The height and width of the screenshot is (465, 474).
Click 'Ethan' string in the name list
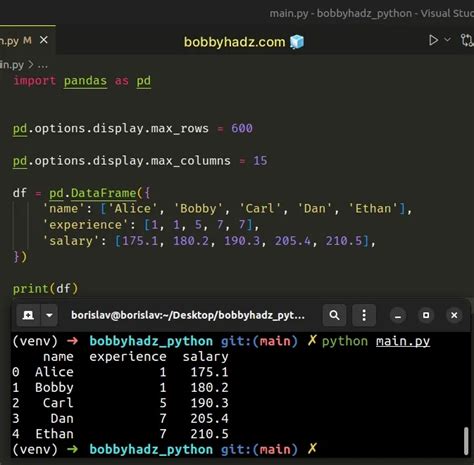point(373,209)
